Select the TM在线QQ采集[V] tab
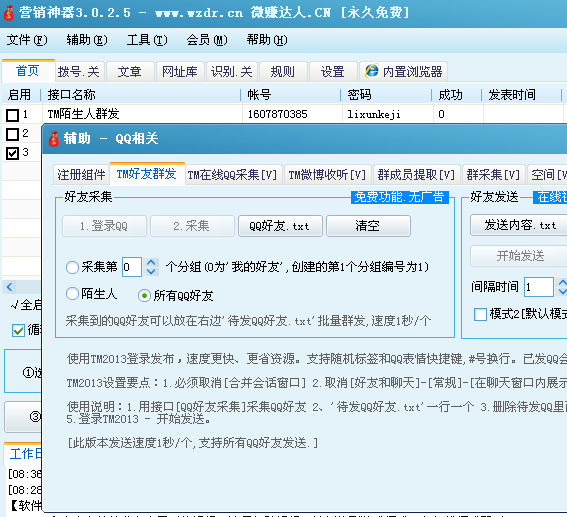Image resolution: width=567 pixels, height=517 pixels. point(233,175)
